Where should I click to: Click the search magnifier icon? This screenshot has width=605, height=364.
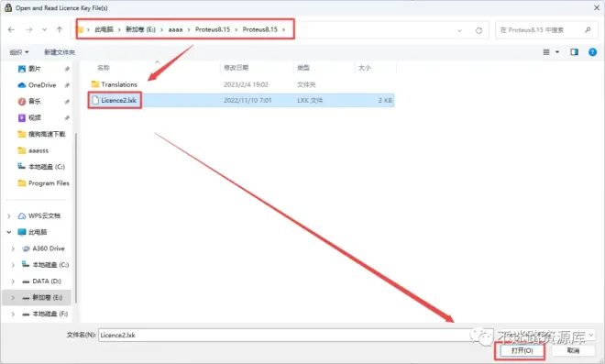pos(588,29)
